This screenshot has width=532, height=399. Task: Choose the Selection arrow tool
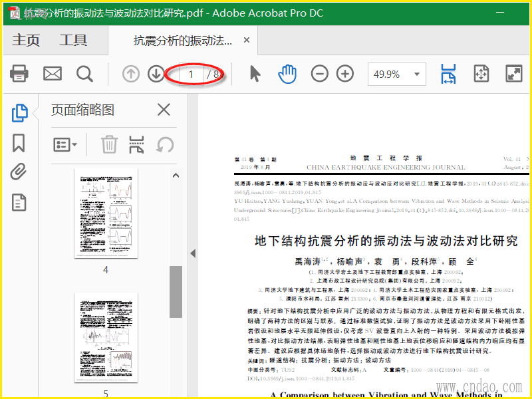(255, 74)
